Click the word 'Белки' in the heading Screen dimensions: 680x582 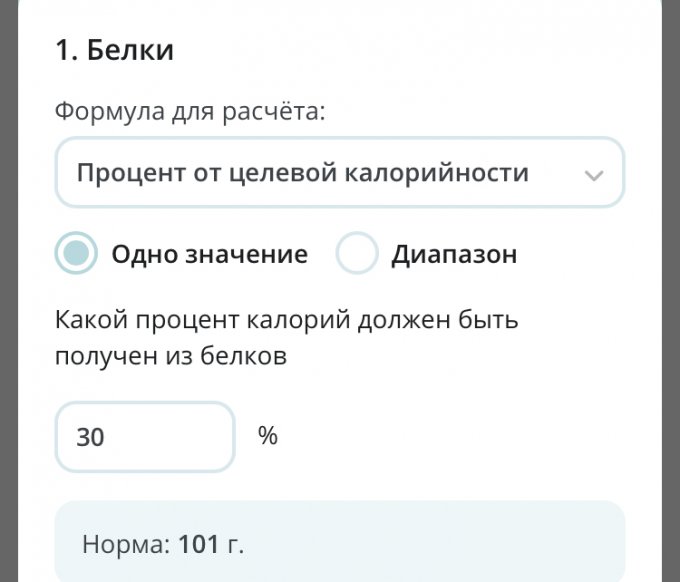click(130, 50)
